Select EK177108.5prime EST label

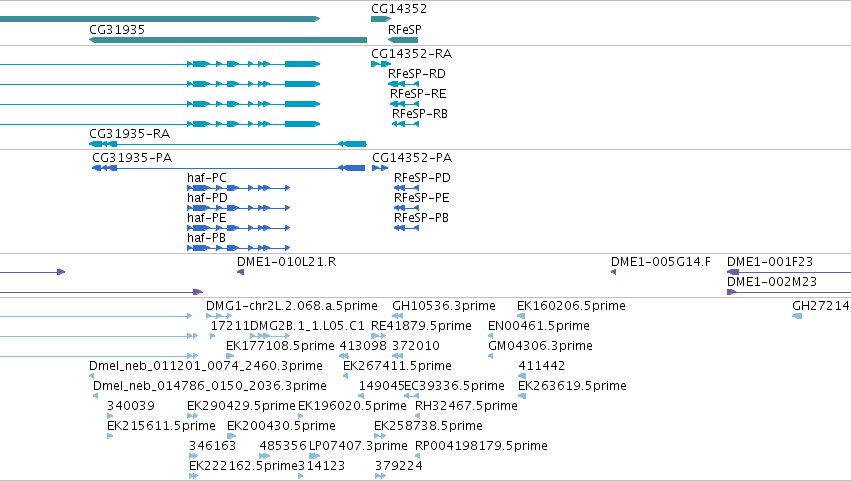pos(280,346)
